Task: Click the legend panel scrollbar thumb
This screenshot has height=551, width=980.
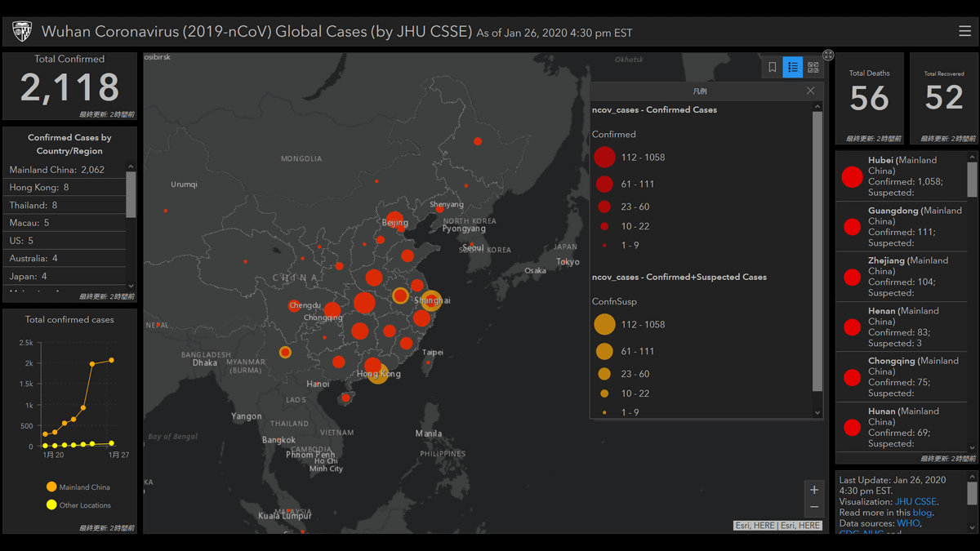Action: (817, 251)
